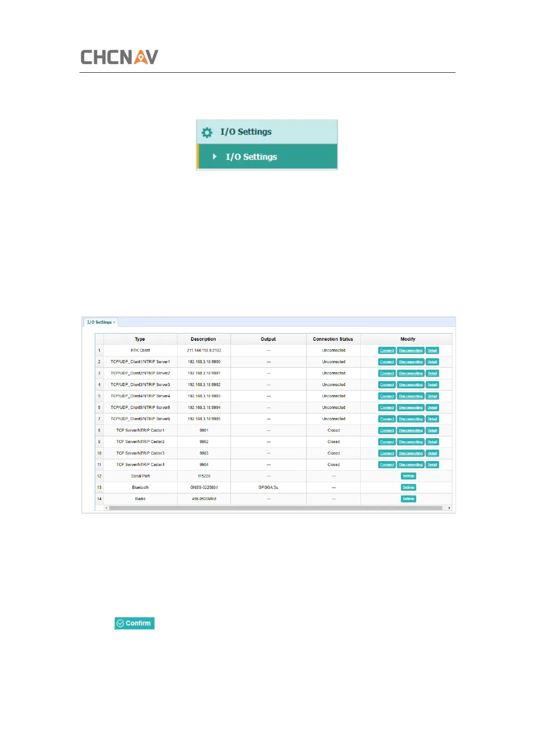The width and height of the screenshot is (535, 756).
Task: Click Disconnecting for TCP/UDP_Client5/NTRIP Server5
Action: pyautogui.click(x=411, y=408)
